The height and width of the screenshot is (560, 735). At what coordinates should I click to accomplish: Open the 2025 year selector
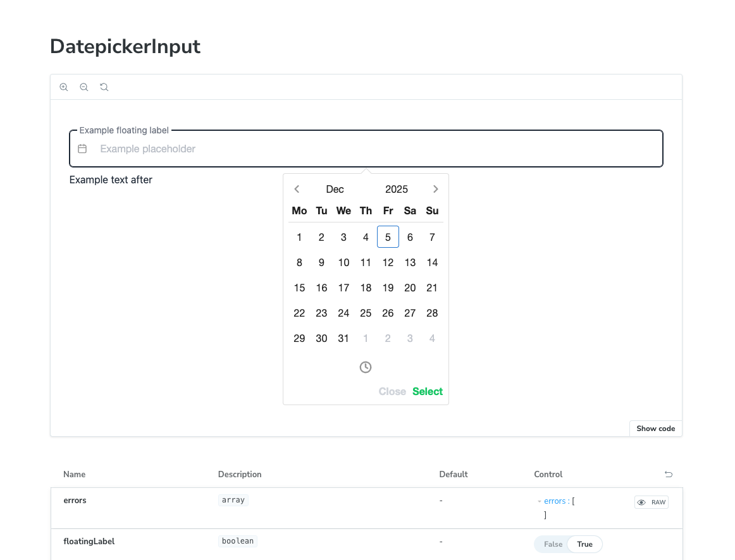tap(397, 189)
